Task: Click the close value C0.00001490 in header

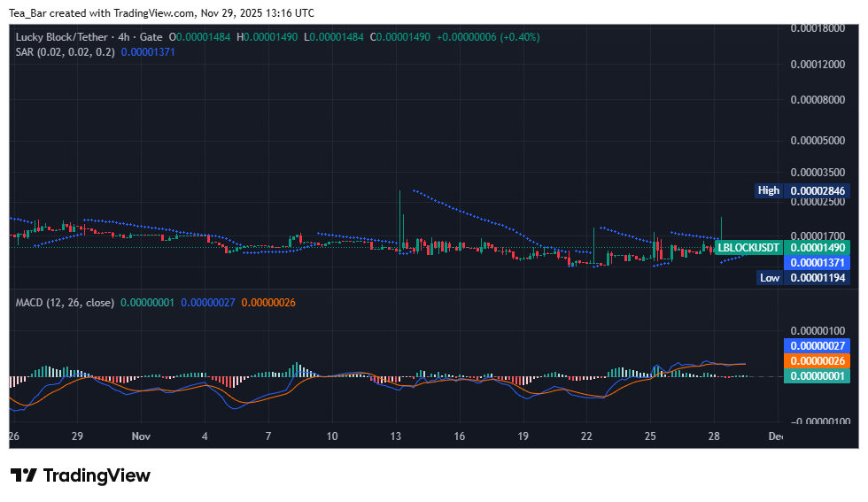Action: tap(399, 37)
